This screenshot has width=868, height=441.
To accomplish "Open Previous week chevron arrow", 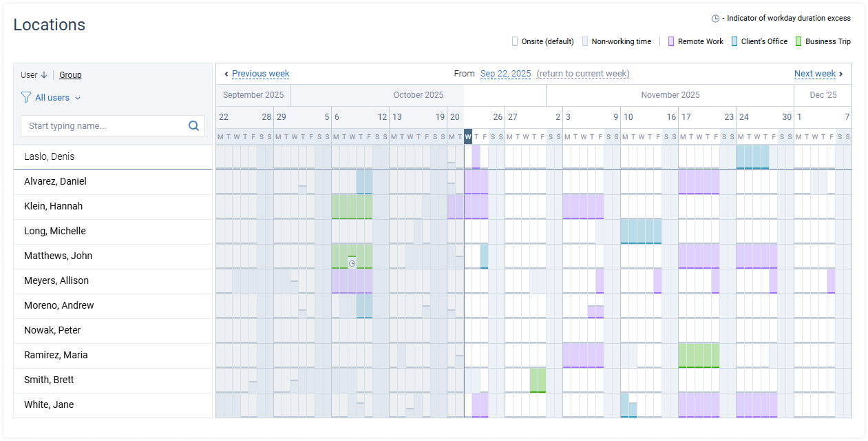I will 226,73.
